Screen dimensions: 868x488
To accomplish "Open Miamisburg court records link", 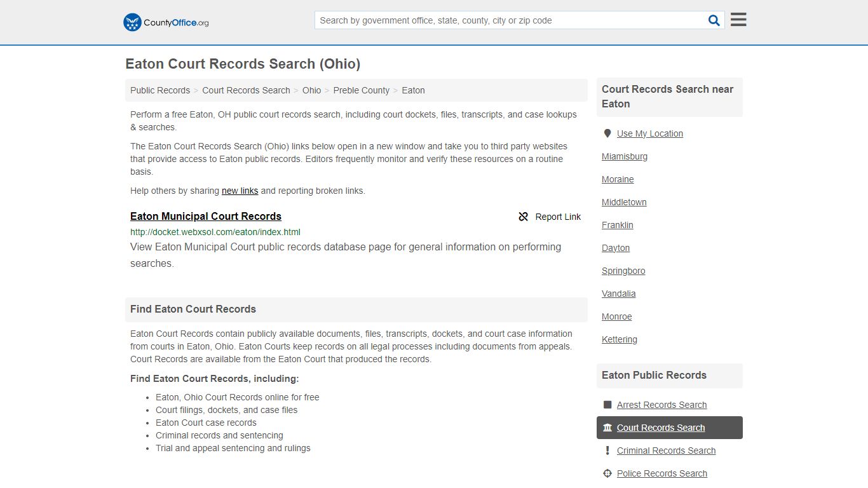I will pos(625,156).
